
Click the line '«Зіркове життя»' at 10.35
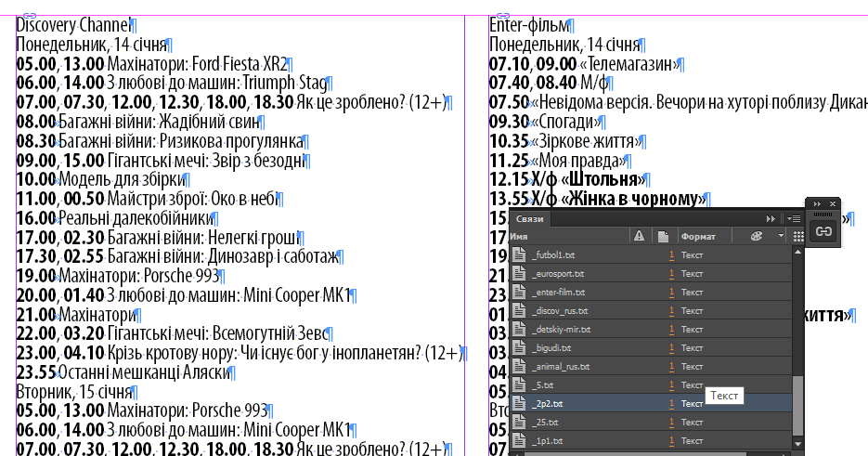coord(586,141)
